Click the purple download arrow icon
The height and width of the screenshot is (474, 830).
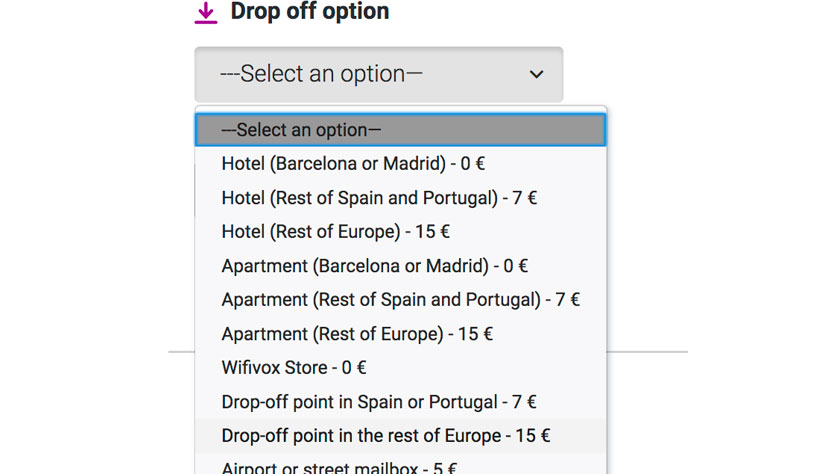point(206,13)
